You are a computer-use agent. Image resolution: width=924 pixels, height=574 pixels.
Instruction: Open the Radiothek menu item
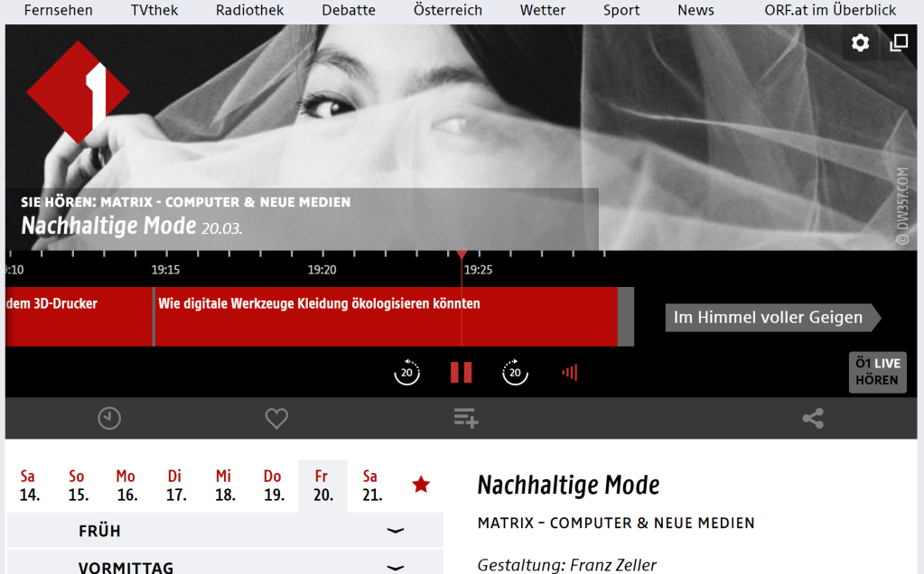tap(249, 11)
